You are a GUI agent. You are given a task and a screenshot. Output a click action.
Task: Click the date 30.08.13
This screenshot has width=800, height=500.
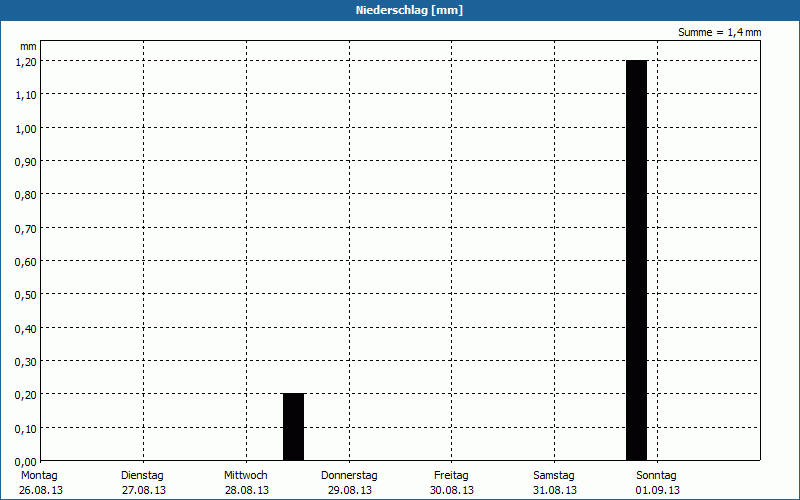(452, 490)
